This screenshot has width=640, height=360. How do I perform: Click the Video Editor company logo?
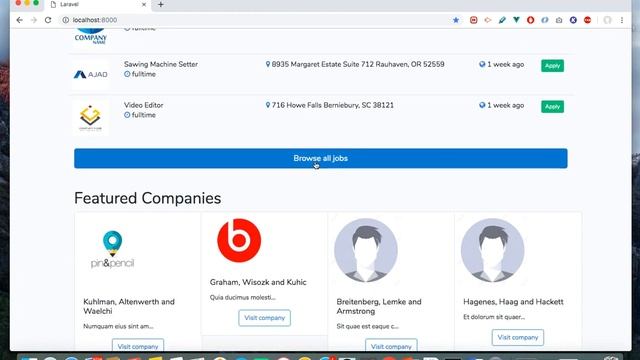tap(90, 118)
